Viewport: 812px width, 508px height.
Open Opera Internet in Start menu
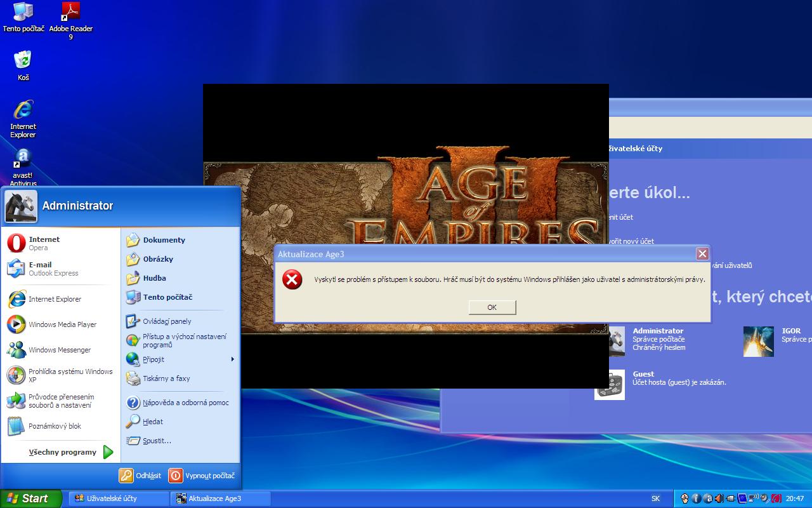44,243
